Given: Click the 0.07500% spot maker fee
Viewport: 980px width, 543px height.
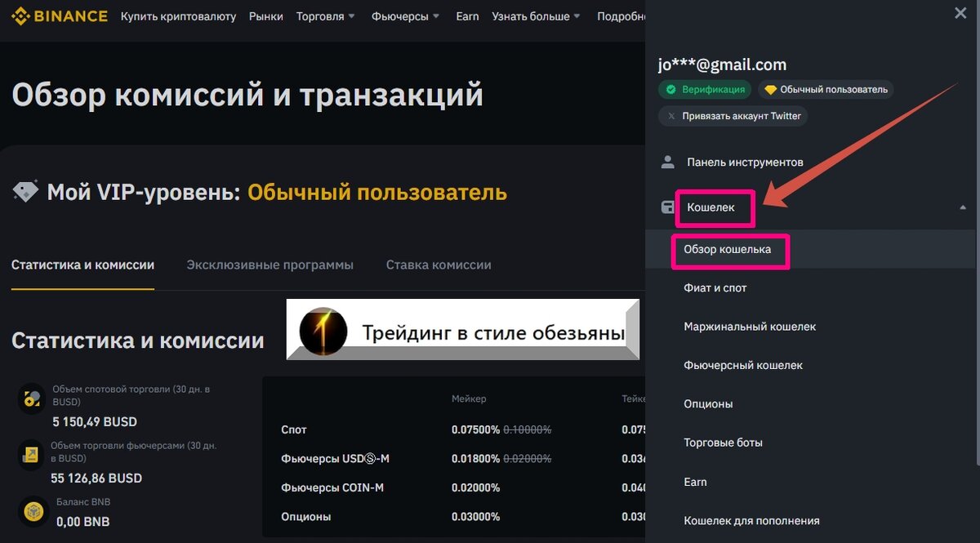Looking at the screenshot, I should (476, 430).
